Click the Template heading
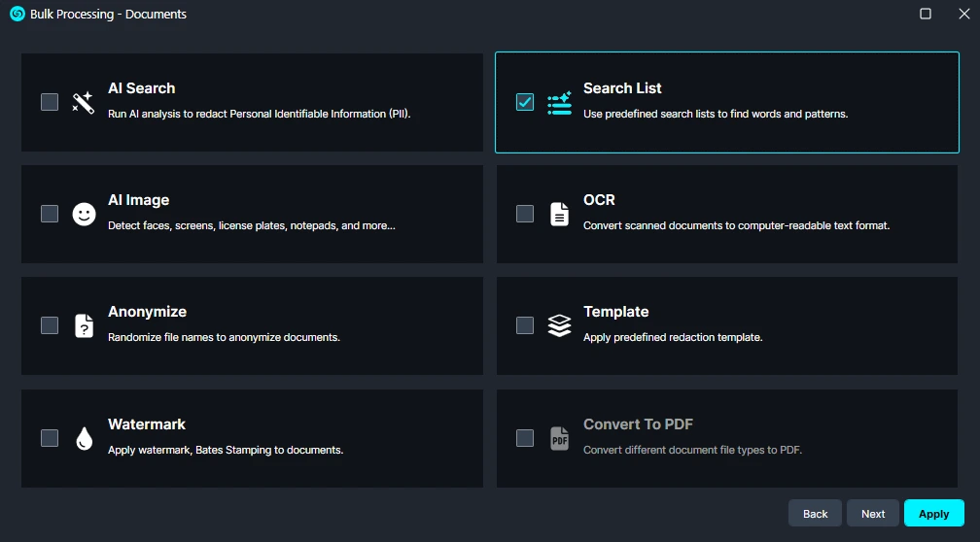The height and width of the screenshot is (542, 980). [615, 312]
